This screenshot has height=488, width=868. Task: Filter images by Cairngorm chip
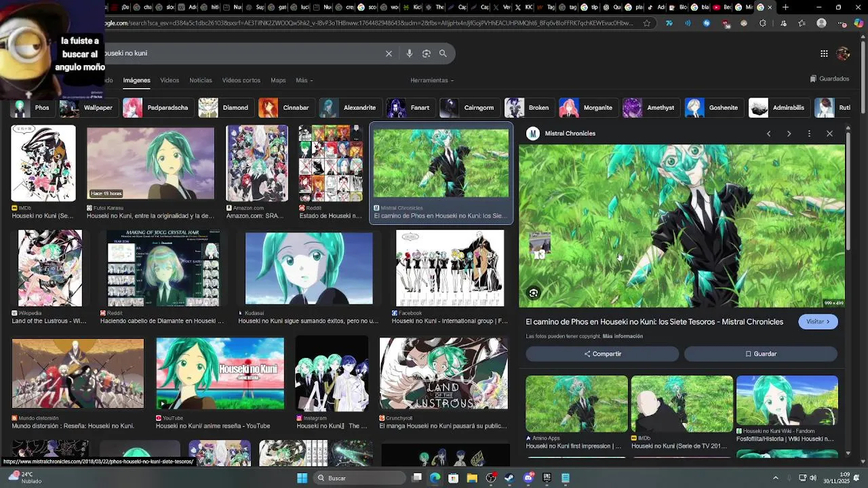(x=469, y=108)
